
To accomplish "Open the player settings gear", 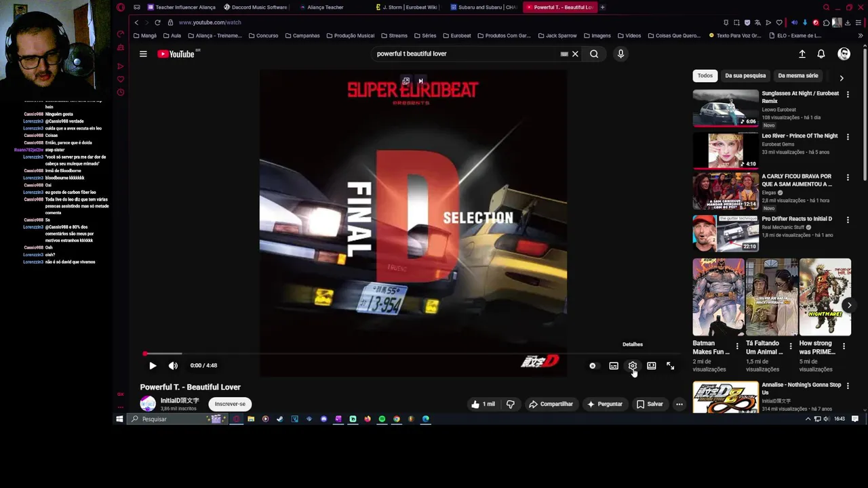I will (633, 365).
